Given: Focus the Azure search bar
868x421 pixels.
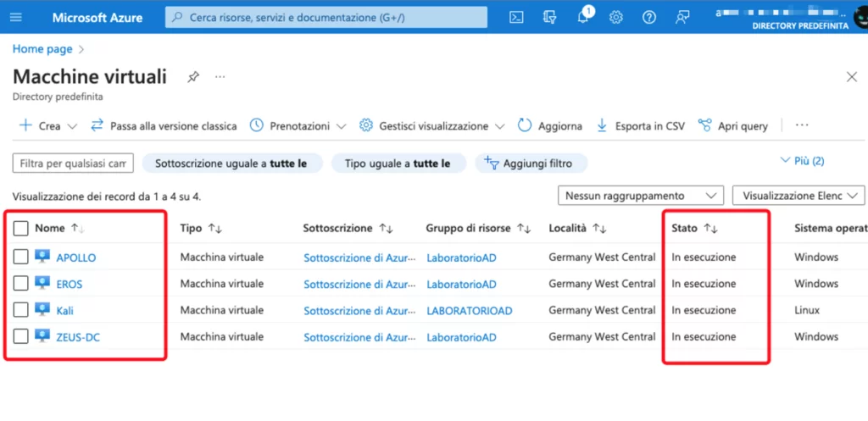Looking at the screenshot, I should point(326,17).
